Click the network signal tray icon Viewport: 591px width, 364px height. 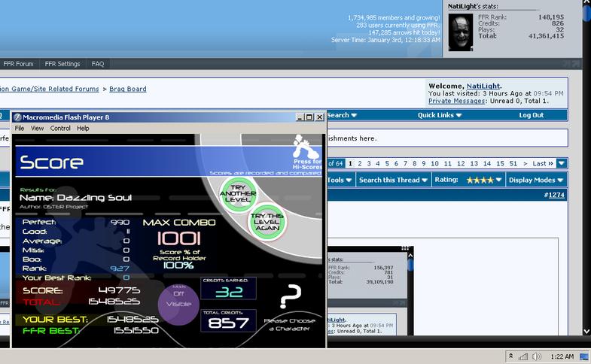523,356
